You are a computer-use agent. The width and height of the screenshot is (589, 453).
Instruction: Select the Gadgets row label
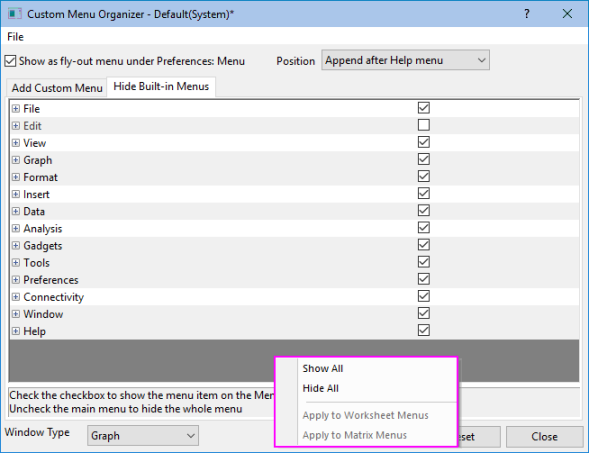[42, 246]
